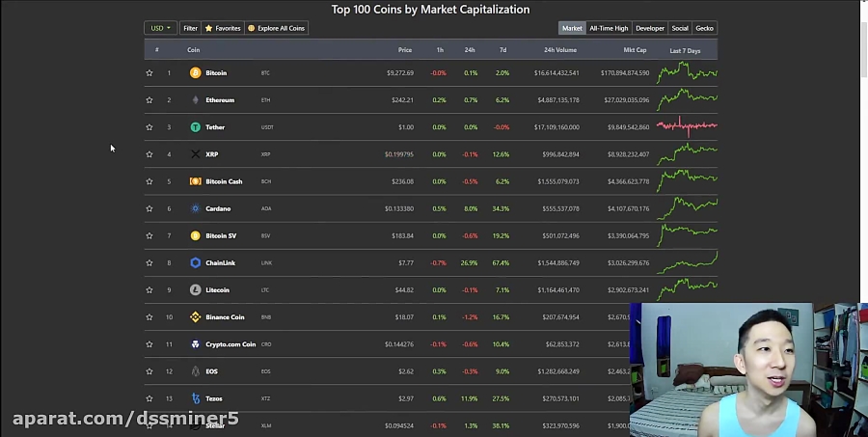This screenshot has width=868, height=437.
Task: Click the ChainLink 7-day sparkline chart
Action: (687, 262)
